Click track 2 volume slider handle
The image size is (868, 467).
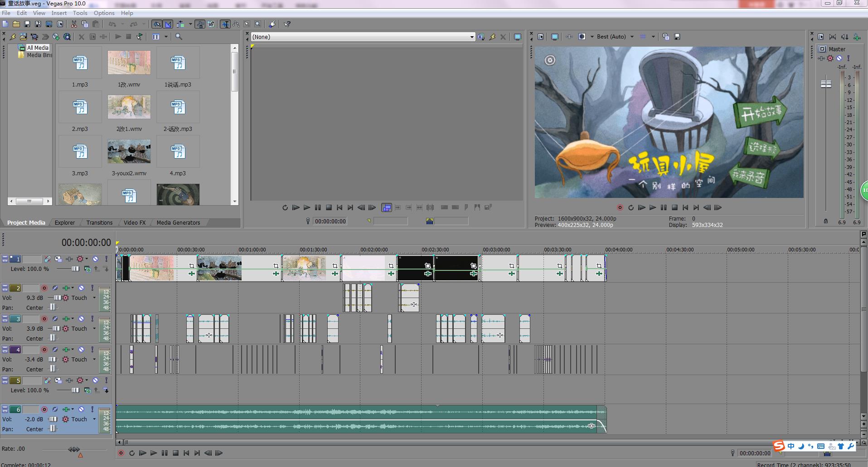[58, 298]
